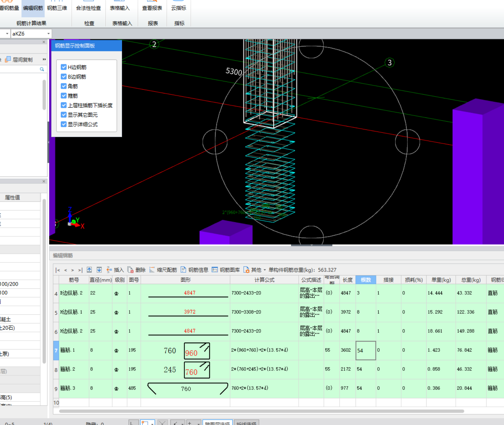Click 编辑钢筋 ribbon button

click(x=33, y=8)
